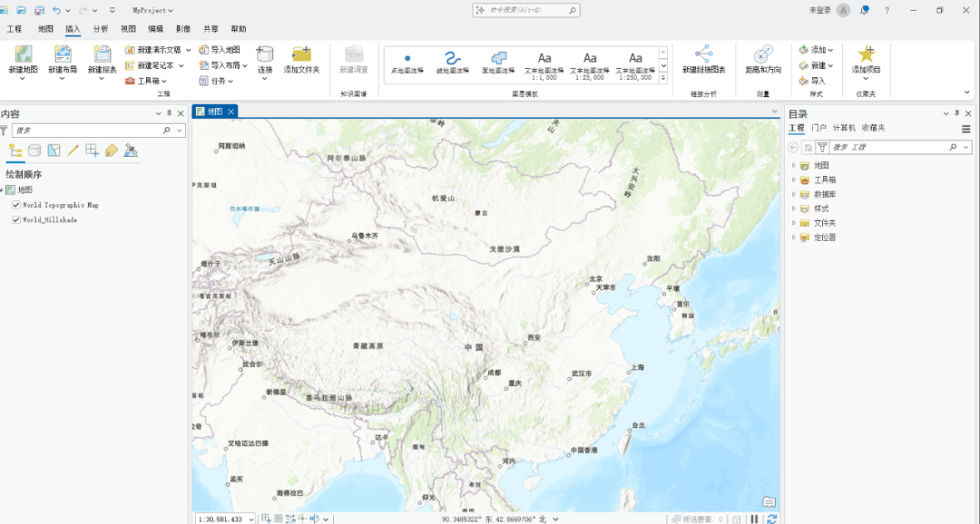
Task: Expand the 工具箱 node in the Catalog pane
Action: 794,180
